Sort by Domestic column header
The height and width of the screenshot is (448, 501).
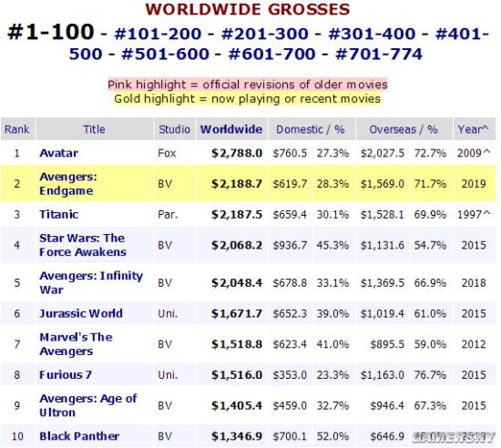(300, 129)
